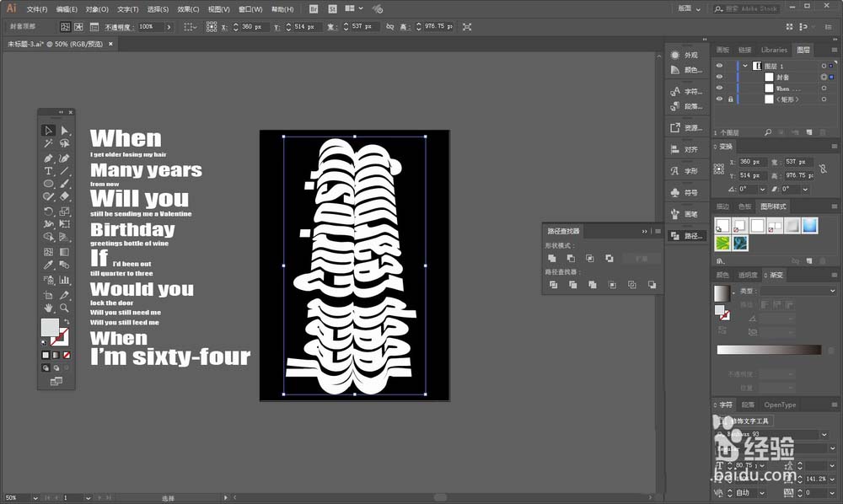Select the Hand tool
The height and width of the screenshot is (504, 843).
pyautogui.click(x=48, y=308)
